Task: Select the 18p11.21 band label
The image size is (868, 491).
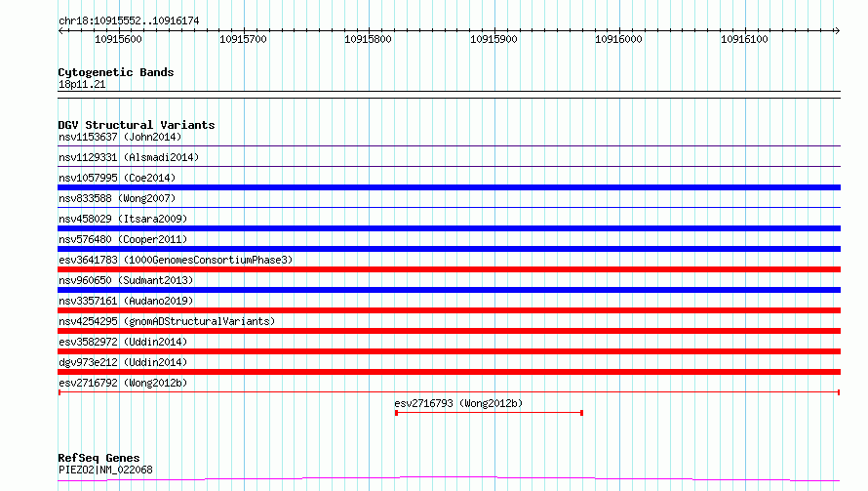Action: coord(82,84)
